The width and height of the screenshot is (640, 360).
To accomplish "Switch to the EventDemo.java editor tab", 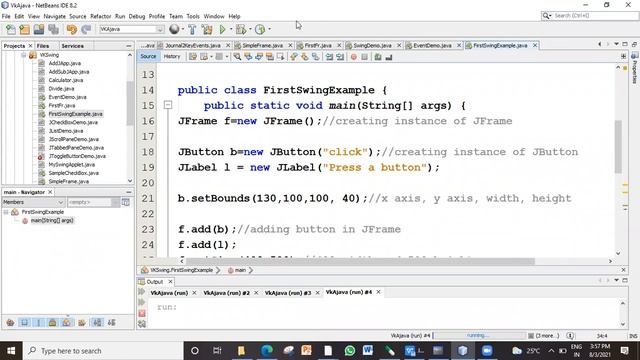I will (432, 45).
